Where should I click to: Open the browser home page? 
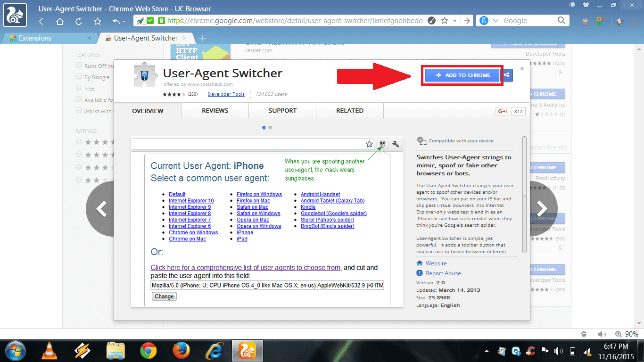[59, 21]
